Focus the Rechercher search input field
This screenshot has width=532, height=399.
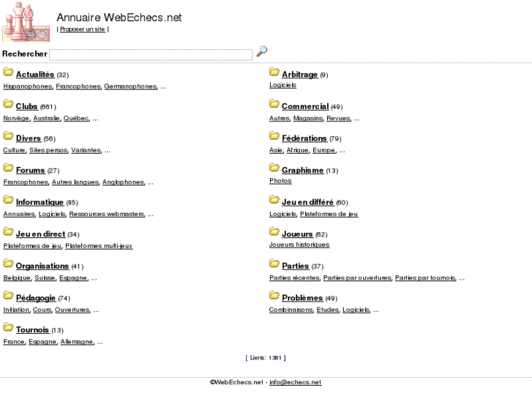(x=151, y=55)
